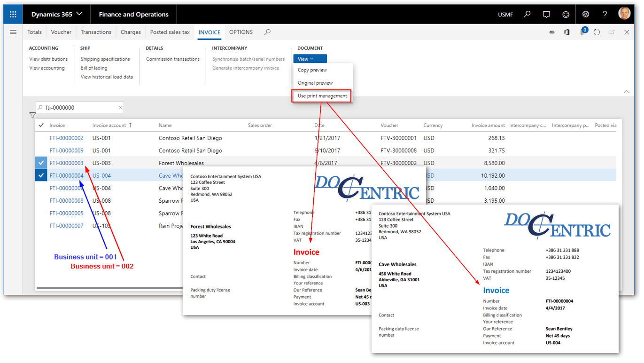Open the Posted sales tax tab

pyautogui.click(x=170, y=32)
